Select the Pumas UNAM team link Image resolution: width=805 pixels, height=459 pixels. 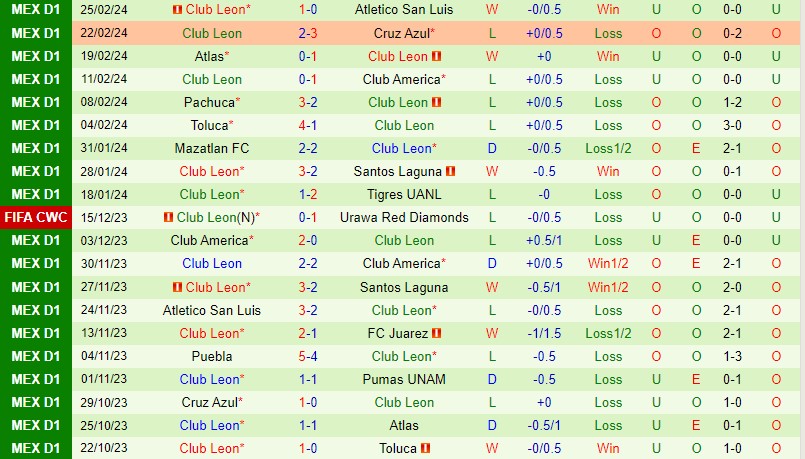pyautogui.click(x=404, y=380)
